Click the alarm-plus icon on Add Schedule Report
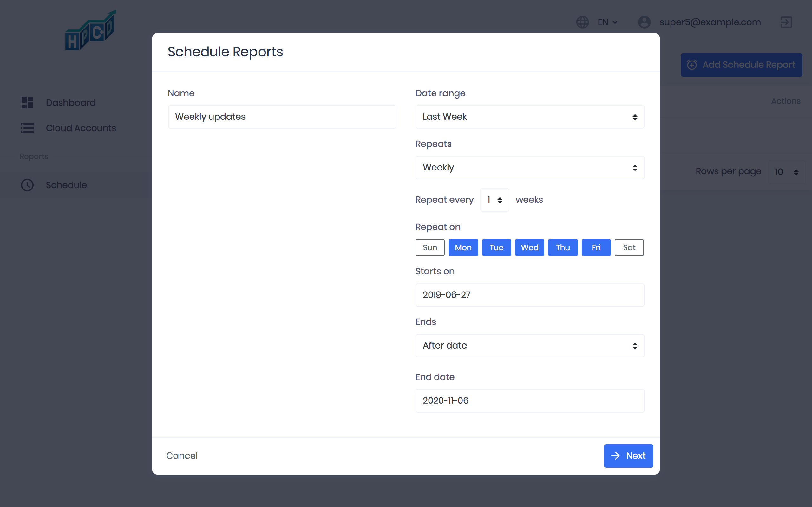 691,65
